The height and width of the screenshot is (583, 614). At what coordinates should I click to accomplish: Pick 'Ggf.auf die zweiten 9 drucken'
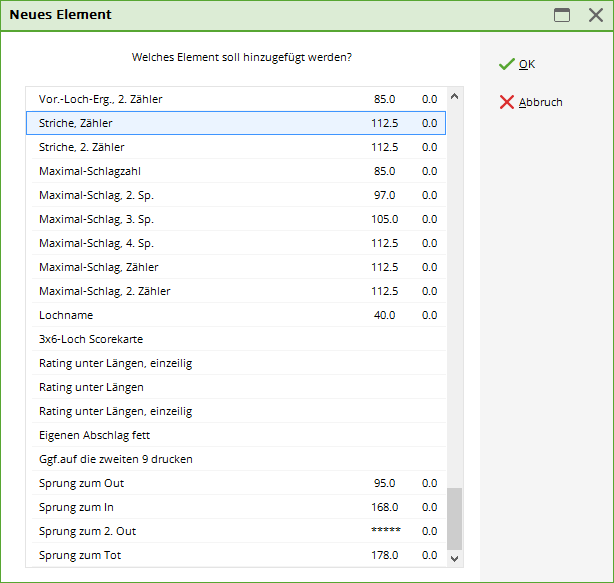coord(115,459)
